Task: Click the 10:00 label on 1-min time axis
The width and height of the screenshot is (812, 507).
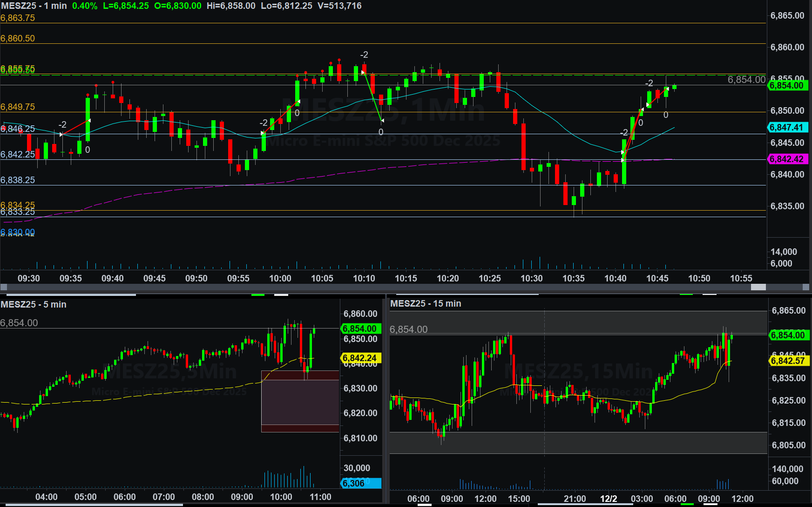Action: tap(280, 278)
